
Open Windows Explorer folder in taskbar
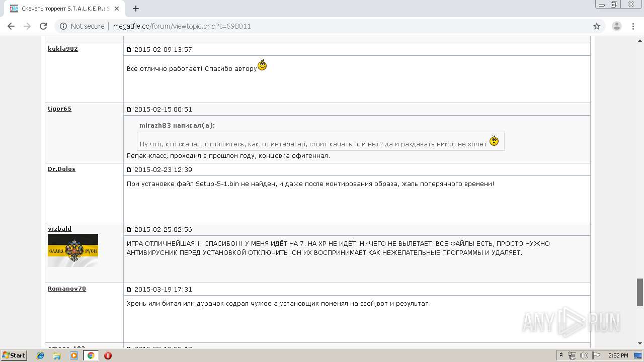coord(57,355)
